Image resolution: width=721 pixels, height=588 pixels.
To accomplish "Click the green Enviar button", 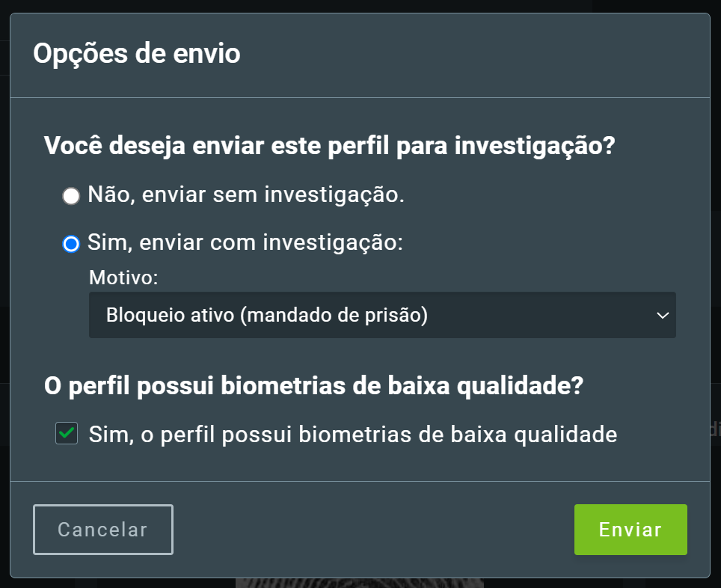I will coord(631,530).
